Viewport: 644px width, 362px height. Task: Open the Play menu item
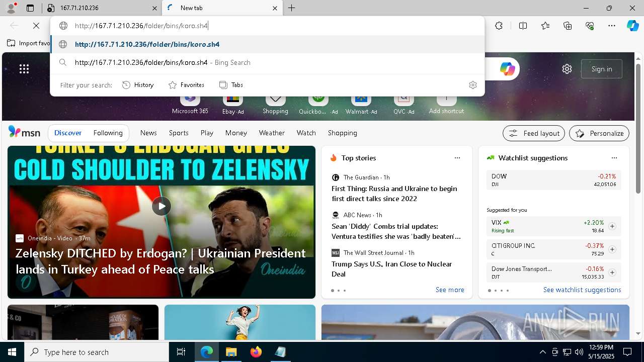click(207, 133)
